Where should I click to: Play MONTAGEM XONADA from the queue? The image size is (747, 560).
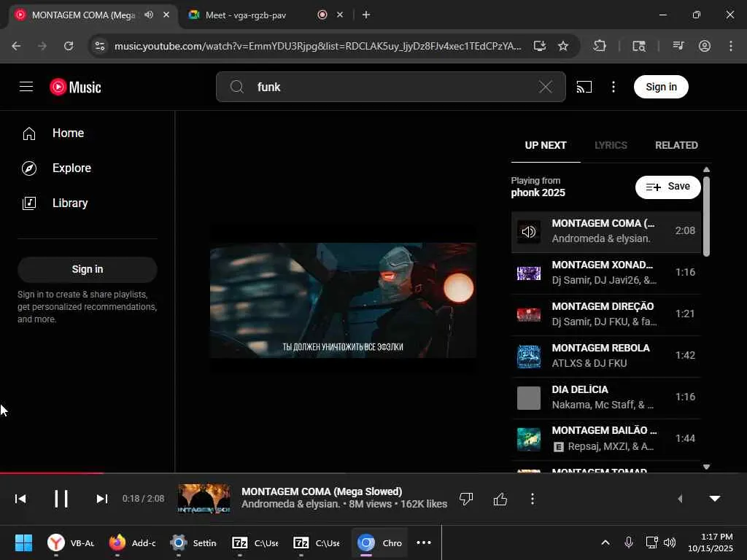click(x=606, y=273)
